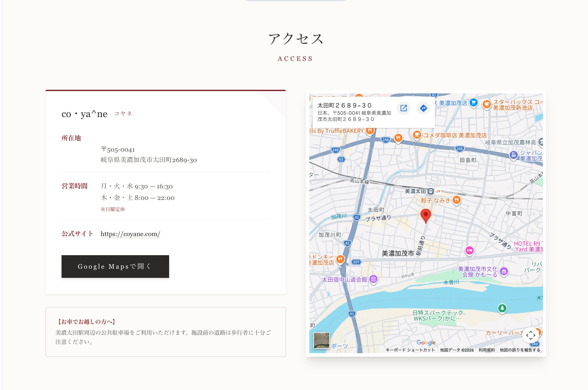Open the 利用規約 terms link

[487, 350]
